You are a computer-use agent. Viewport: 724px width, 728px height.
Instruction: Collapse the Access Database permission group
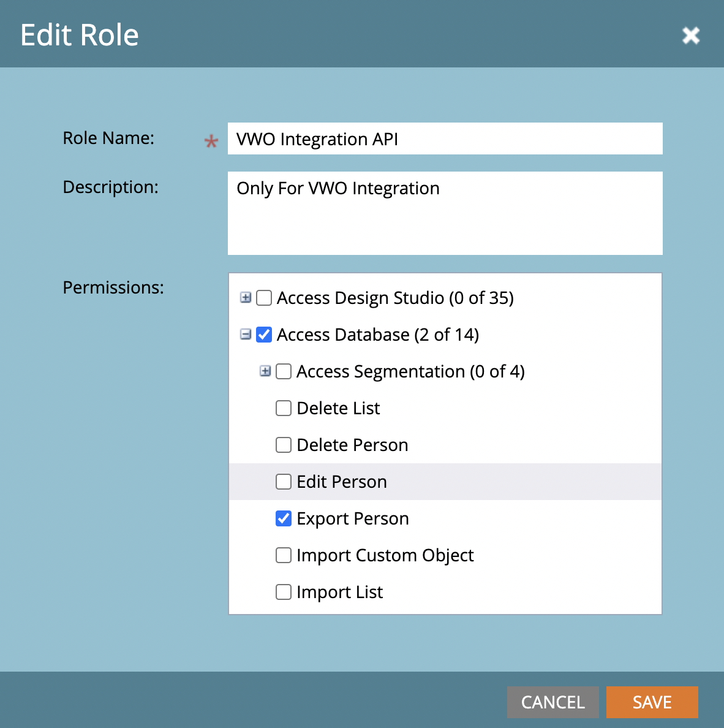click(x=246, y=335)
